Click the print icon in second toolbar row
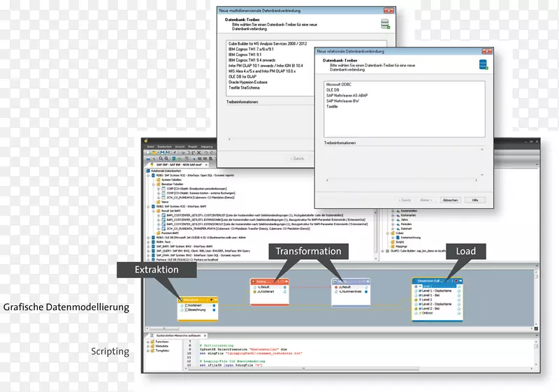The height and width of the screenshot is (392, 559). click(x=148, y=159)
